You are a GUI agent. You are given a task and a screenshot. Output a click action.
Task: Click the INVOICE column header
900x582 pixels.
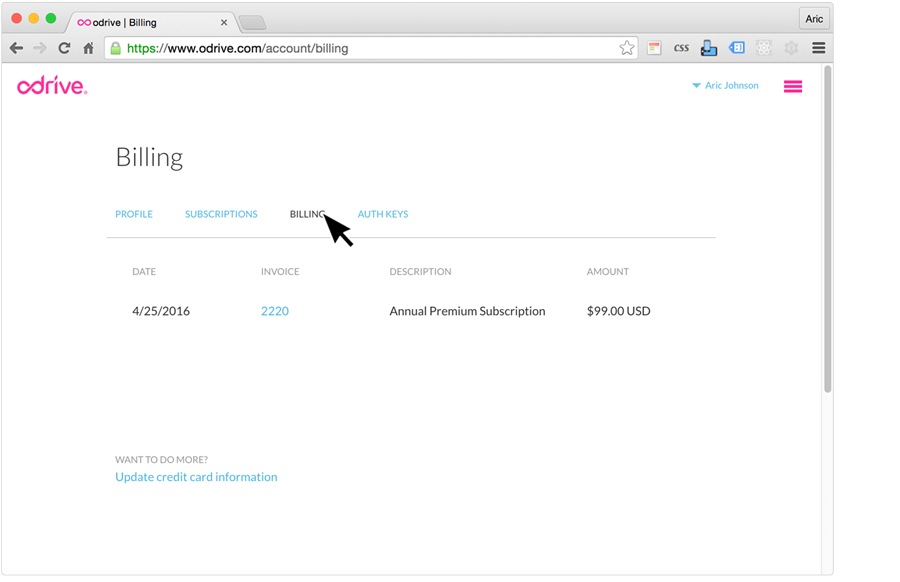[280, 271]
